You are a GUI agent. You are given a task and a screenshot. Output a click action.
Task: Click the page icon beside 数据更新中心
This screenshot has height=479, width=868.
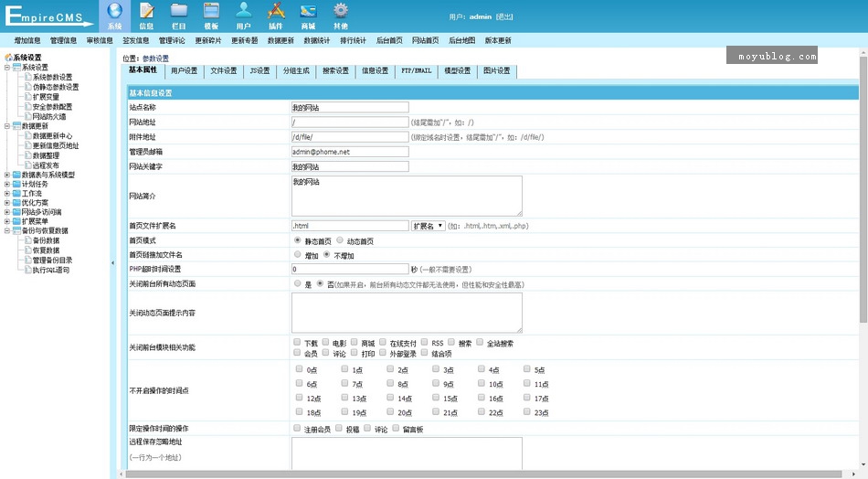point(27,135)
